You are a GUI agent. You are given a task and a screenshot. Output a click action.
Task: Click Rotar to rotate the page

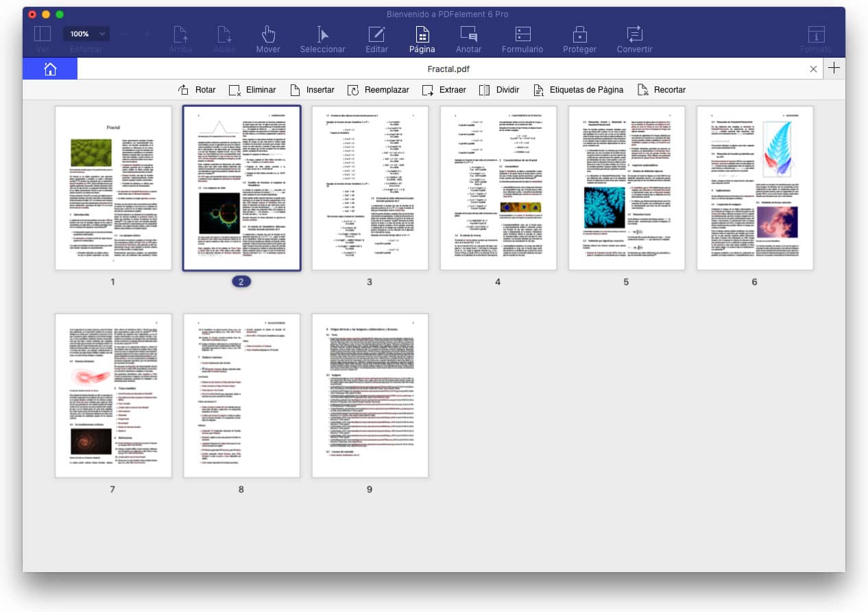[197, 90]
